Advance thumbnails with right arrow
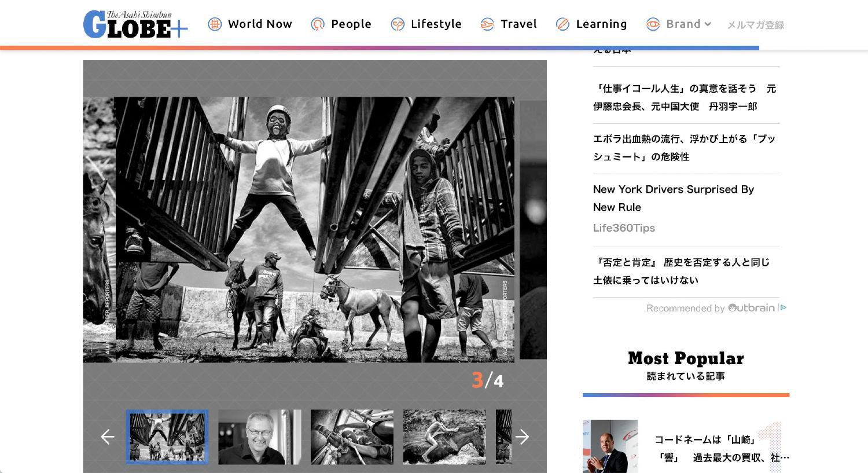Viewport: 868px width, 473px height. 522,437
